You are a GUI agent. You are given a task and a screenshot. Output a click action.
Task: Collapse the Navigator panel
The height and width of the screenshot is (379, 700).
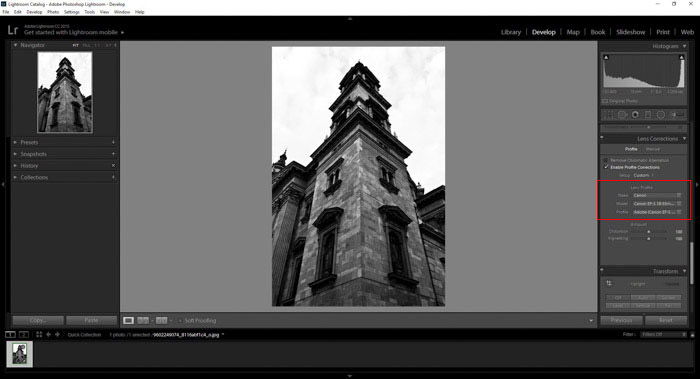pyautogui.click(x=15, y=45)
